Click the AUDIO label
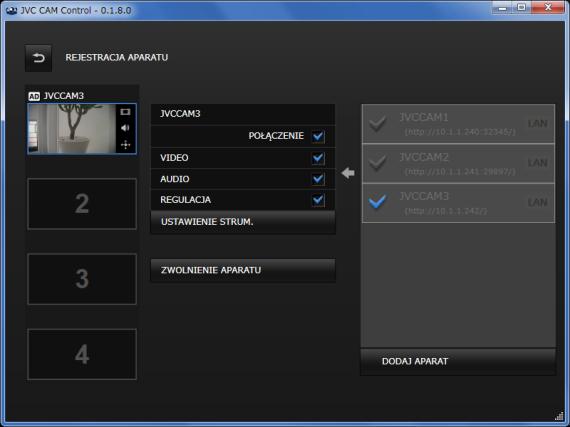This screenshot has width=570, height=427. coord(174,179)
